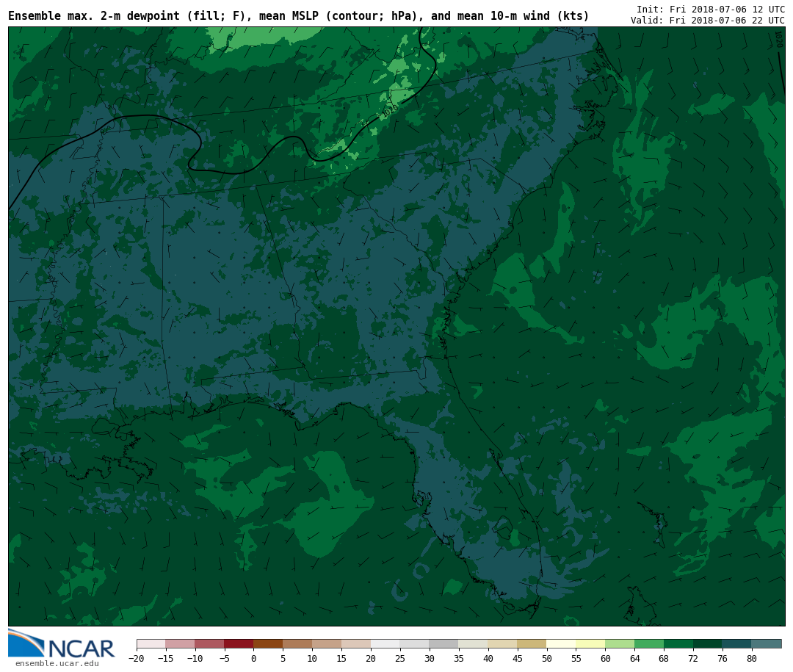Click the colorbar tick label 72
793x672 pixels.
pos(693,658)
